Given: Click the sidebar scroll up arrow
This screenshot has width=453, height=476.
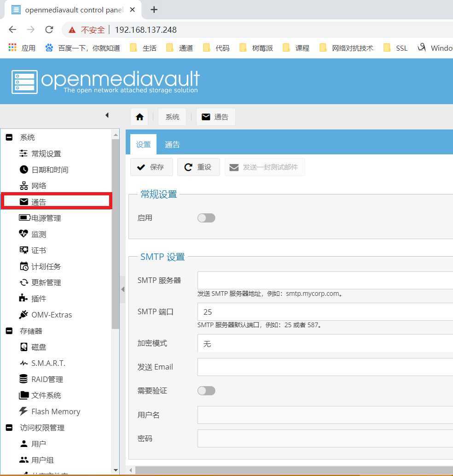Looking at the screenshot, I should 116,135.
